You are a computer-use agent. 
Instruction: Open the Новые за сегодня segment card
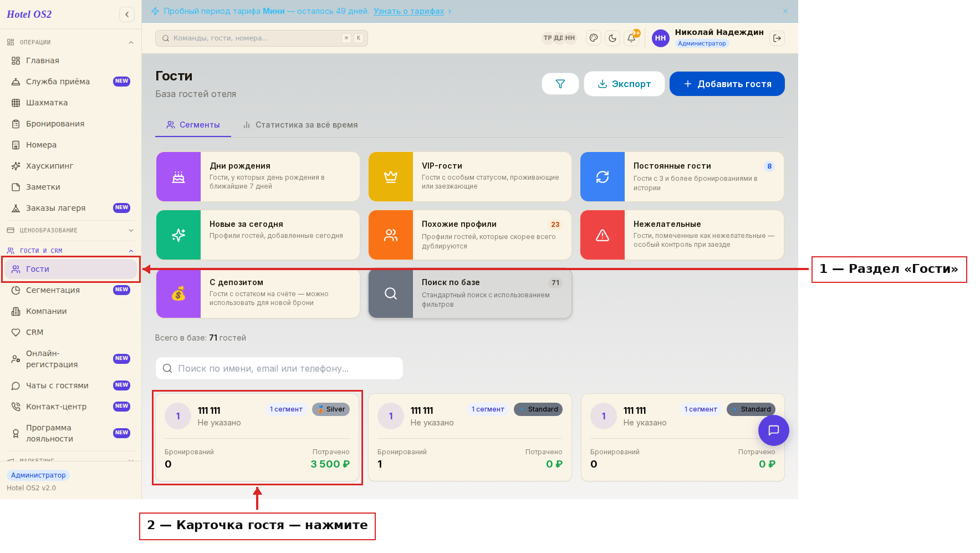[x=258, y=235]
